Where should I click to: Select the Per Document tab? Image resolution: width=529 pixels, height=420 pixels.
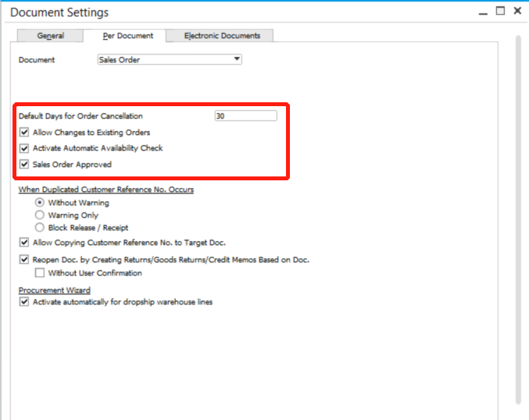(x=128, y=36)
